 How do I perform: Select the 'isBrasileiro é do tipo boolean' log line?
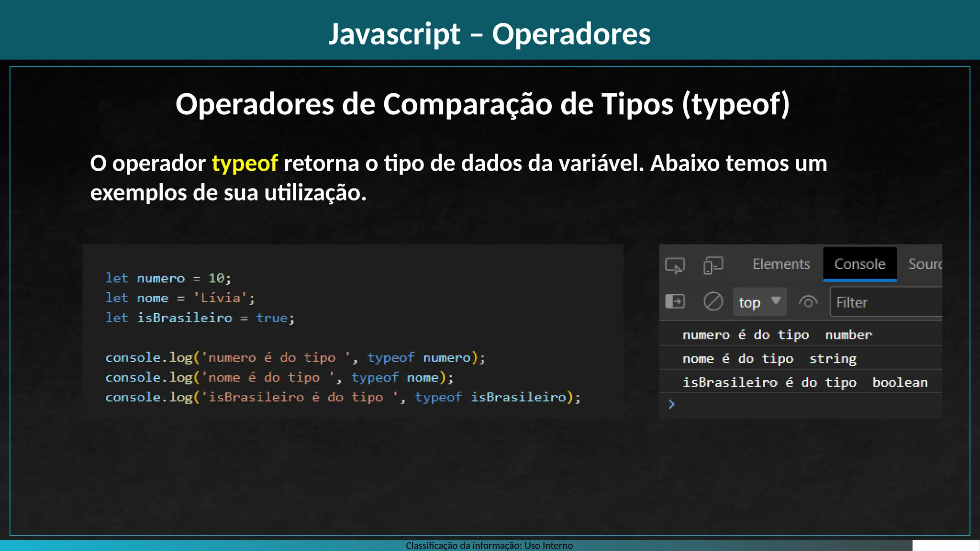[x=801, y=382]
